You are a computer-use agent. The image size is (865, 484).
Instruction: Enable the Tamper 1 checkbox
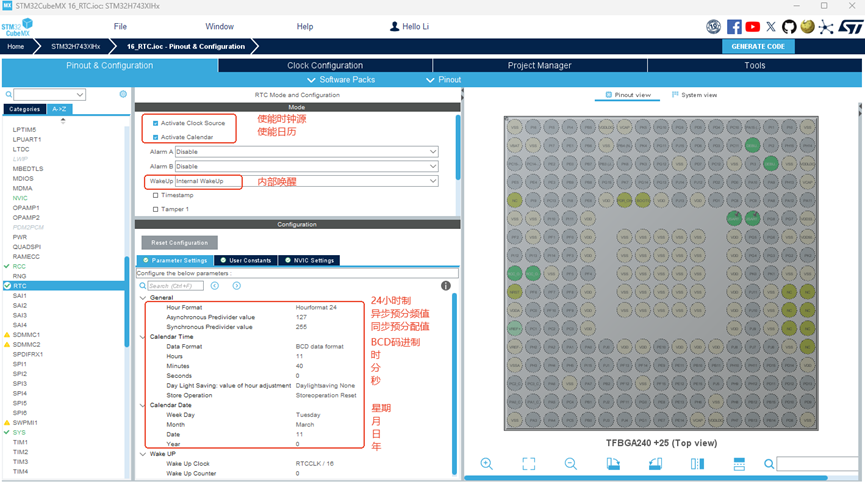coord(156,209)
